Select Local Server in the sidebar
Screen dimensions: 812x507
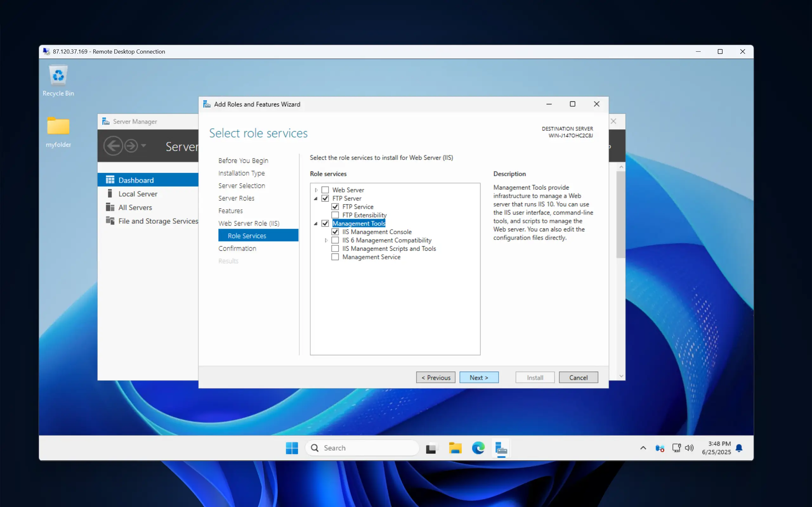tap(138, 194)
